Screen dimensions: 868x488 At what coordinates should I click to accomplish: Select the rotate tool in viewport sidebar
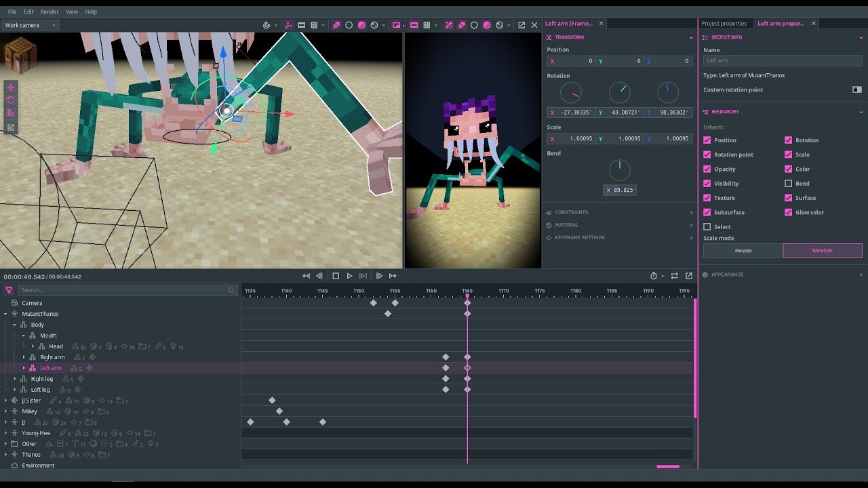point(11,100)
